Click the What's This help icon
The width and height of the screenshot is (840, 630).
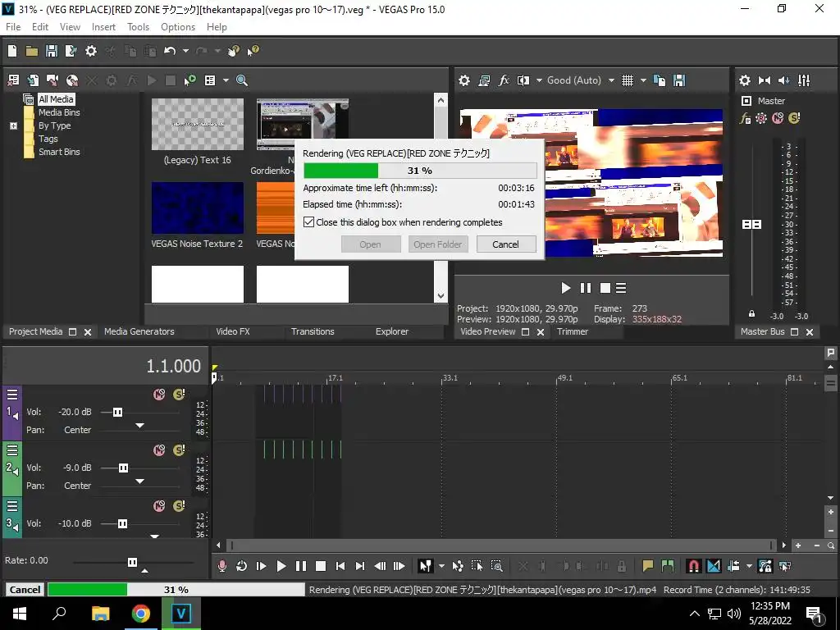coord(253,51)
